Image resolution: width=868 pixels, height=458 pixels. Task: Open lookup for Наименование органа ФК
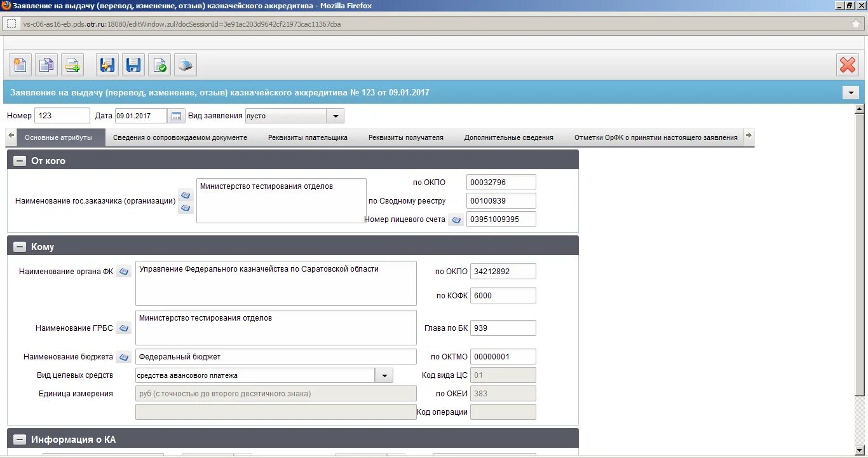(124, 272)
